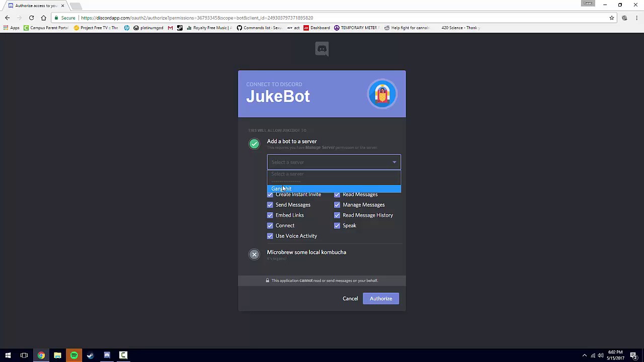The height and width of the screenshot is (362, 644).
Task: Open Steam from the taskbar
Action: coord(90,355)
